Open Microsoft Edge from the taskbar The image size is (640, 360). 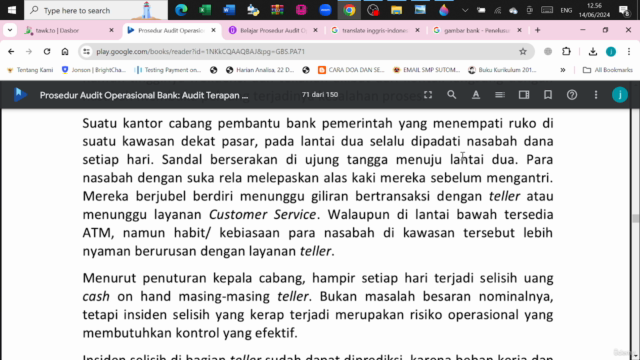coord(181,10)
